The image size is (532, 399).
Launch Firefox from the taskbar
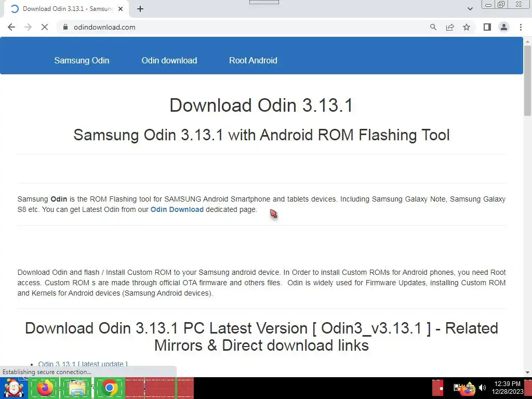[x=45, y=388]
